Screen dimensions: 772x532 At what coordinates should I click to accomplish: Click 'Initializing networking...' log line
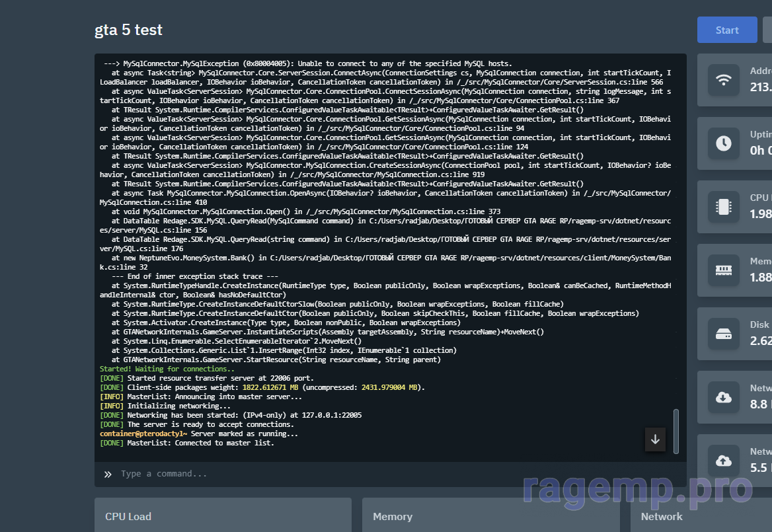point(165,406)
